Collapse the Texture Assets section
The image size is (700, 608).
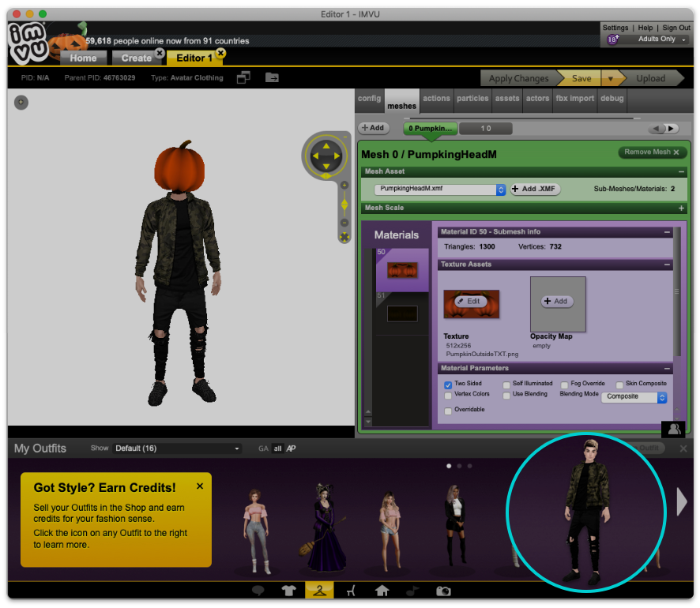(667, 265)
